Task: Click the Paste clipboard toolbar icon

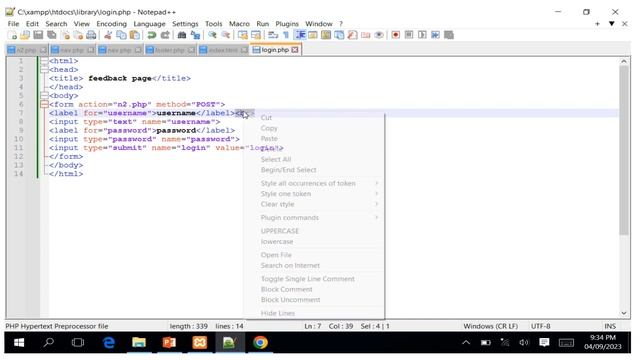Action: [x=134, y=35]
